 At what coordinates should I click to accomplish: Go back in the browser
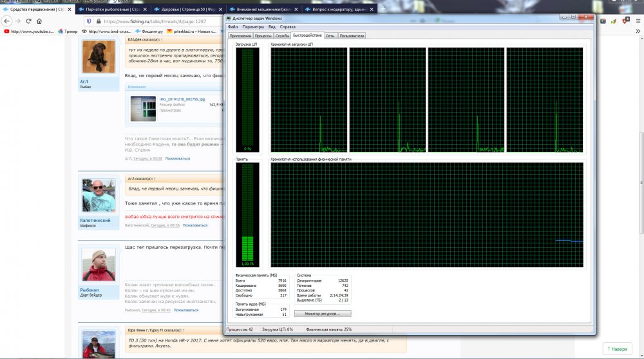[x=6, y=21]
